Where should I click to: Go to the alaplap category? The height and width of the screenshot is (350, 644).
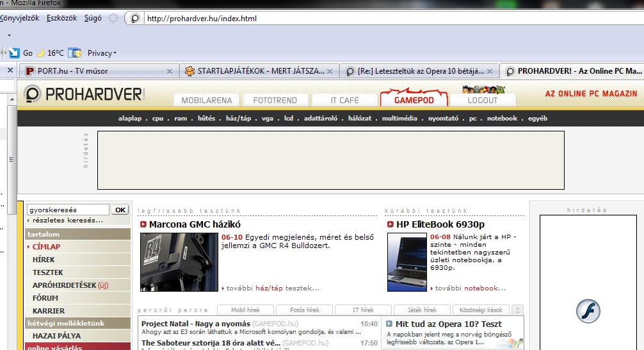(130, 119)
